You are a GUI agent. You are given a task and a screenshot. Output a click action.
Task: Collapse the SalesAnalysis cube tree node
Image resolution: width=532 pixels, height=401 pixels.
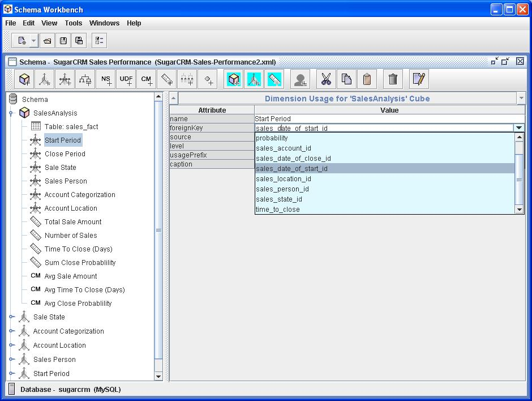(11, 113)
